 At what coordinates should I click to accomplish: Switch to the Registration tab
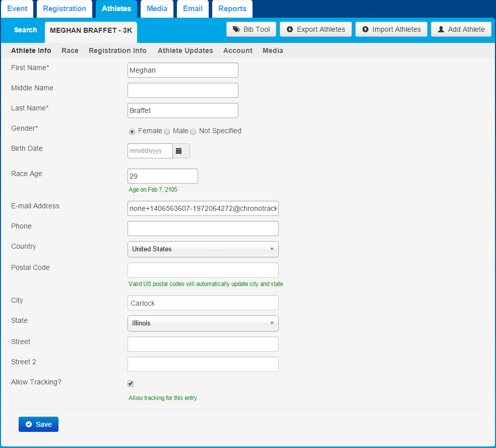click(65, 9)
